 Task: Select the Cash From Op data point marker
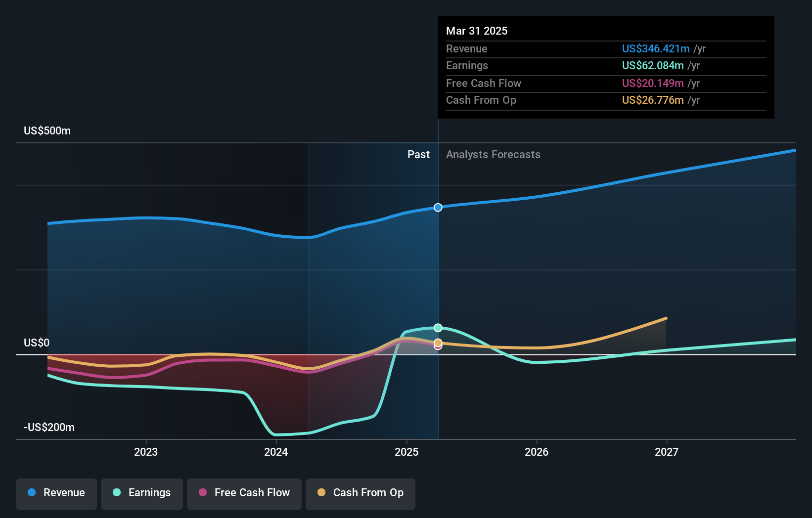point(438,343)
